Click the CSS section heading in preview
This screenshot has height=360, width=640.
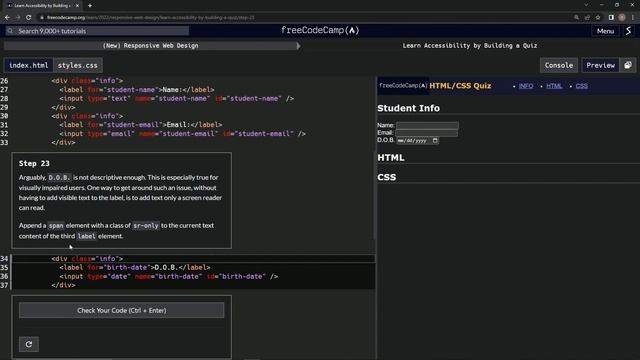(387, 177)
